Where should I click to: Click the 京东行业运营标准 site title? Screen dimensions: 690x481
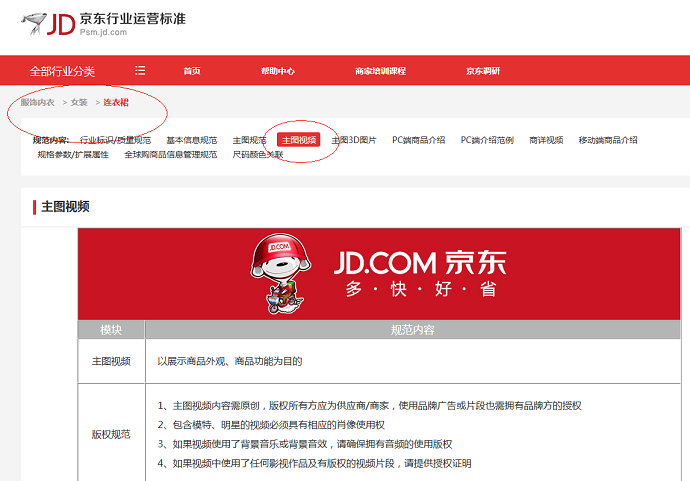(x=132, y=18)
